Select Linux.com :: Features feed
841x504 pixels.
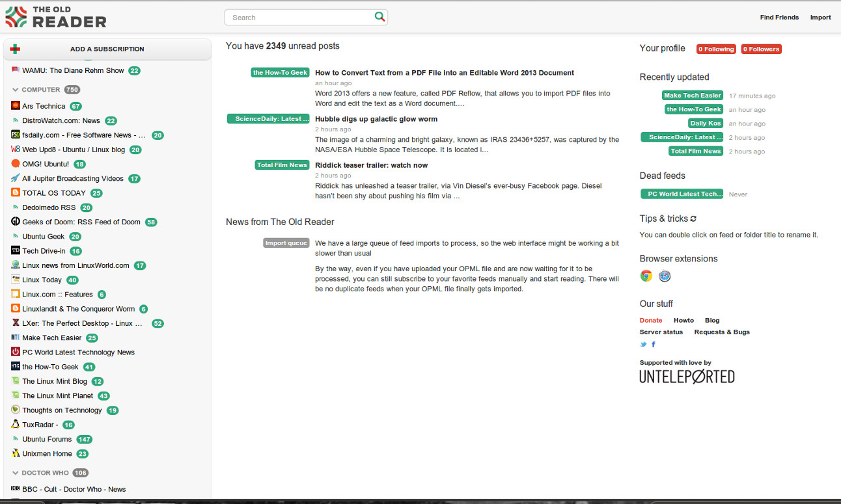click(x=57, y=294)
